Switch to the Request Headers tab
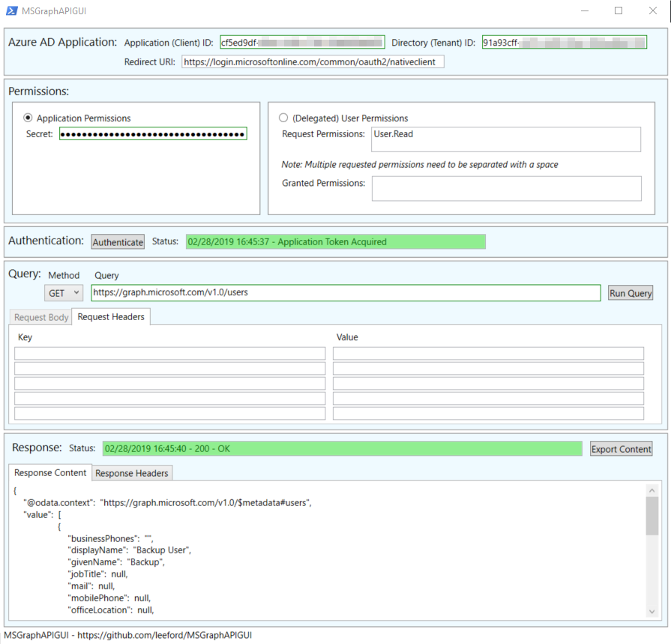The width and height of the screenshot is (671, 644). click(111, 316)
